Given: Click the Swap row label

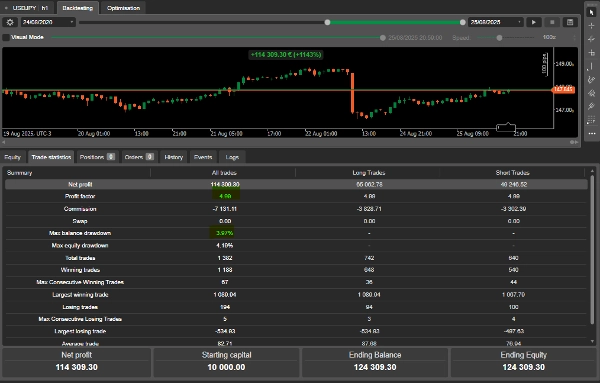Looking at the screenshot, I should coord(80,221).
